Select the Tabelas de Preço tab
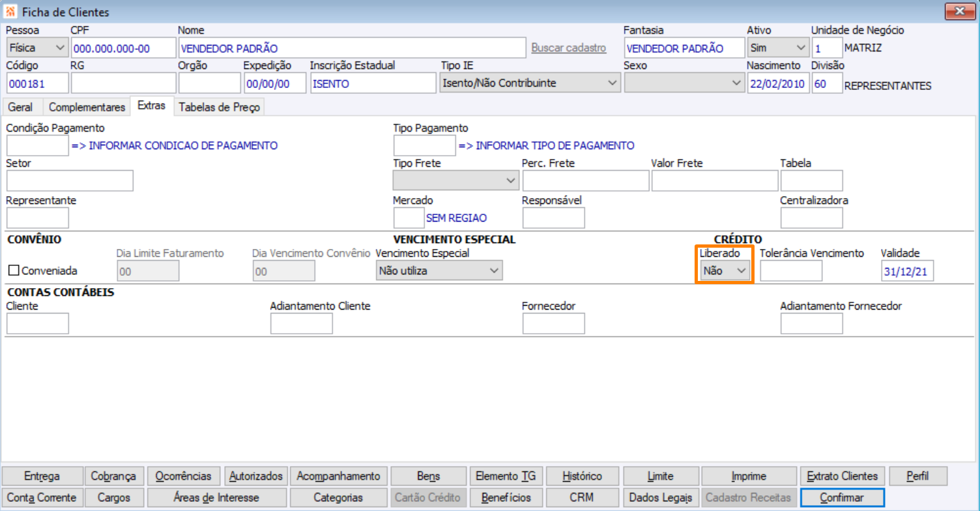The image size is (980, 511). point(220,108)
